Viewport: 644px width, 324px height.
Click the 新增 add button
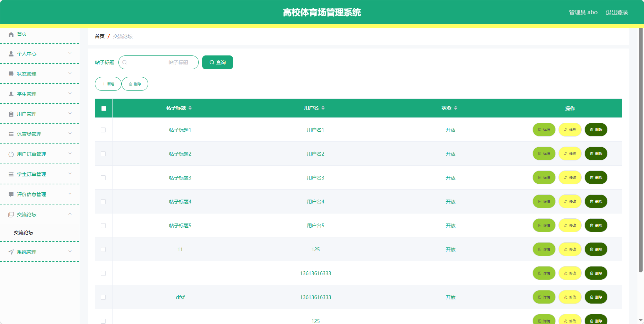[108, 84]
